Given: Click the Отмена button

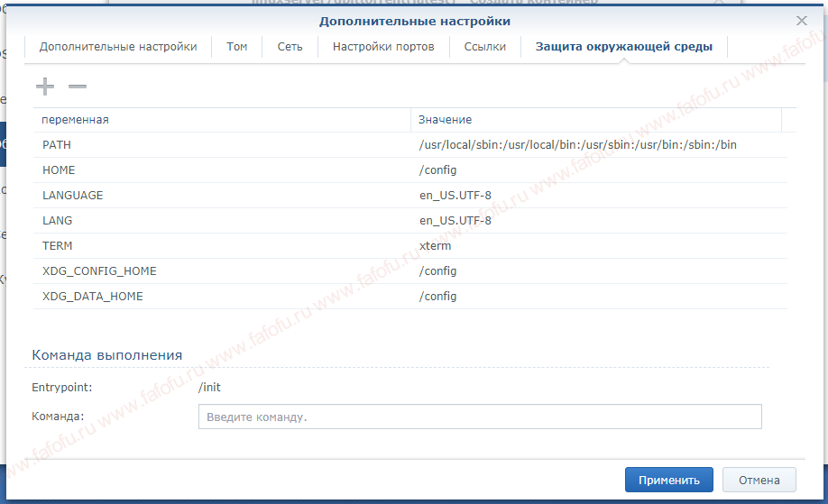Looking at the screenshot, I should click(x=759, y=480).
